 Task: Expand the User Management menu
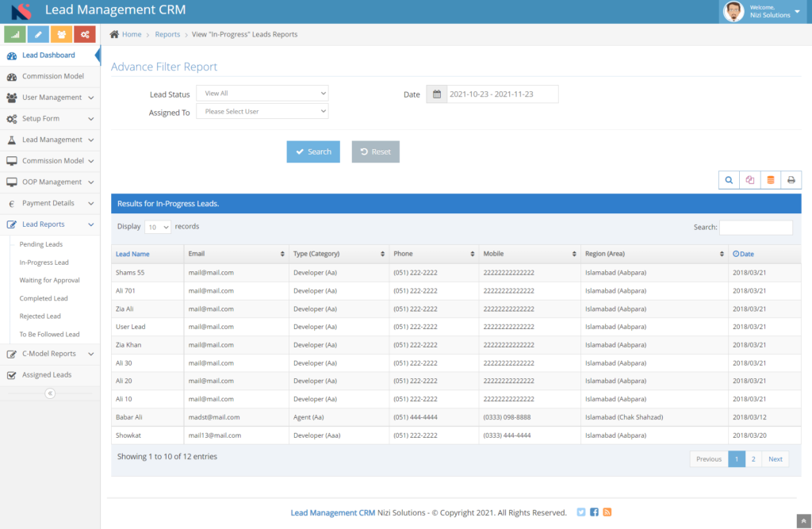pos(50,98)
